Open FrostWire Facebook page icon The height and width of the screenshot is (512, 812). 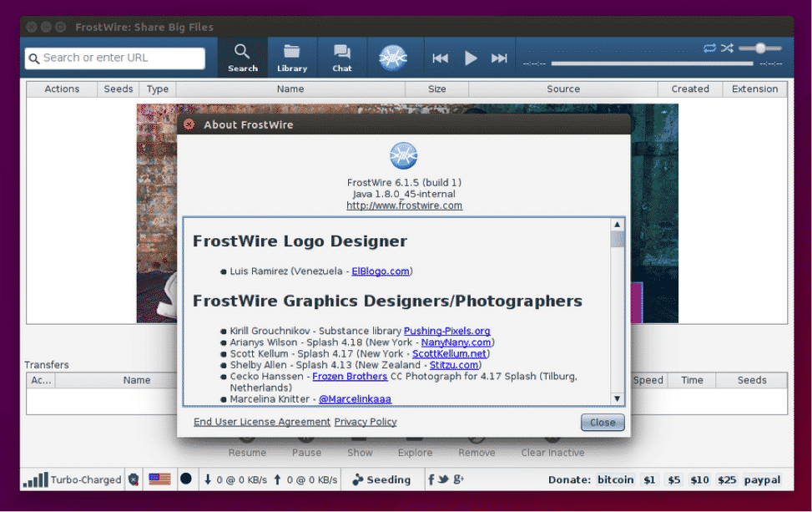tap(431, 479)
